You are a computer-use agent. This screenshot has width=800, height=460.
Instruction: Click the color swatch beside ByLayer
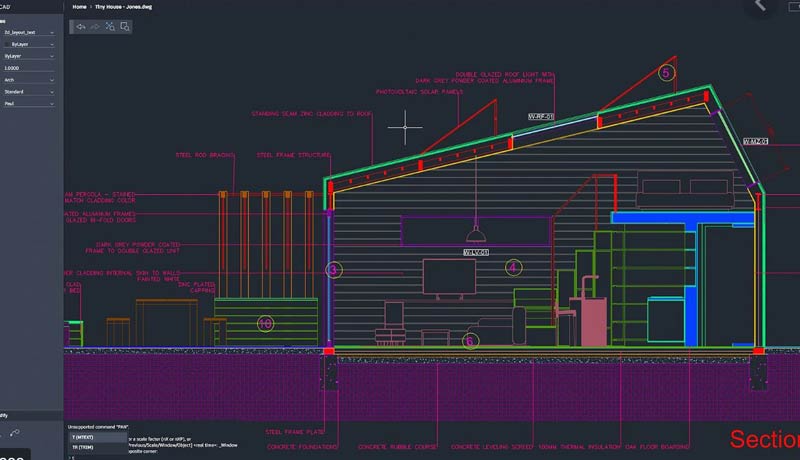(6, 44)
